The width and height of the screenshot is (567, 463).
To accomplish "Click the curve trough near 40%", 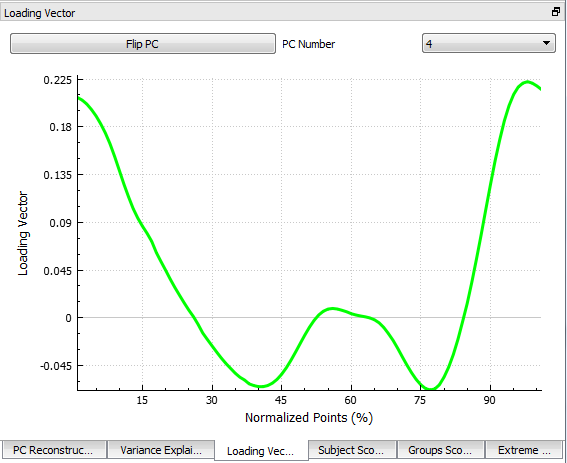I will tap(261, 386).
